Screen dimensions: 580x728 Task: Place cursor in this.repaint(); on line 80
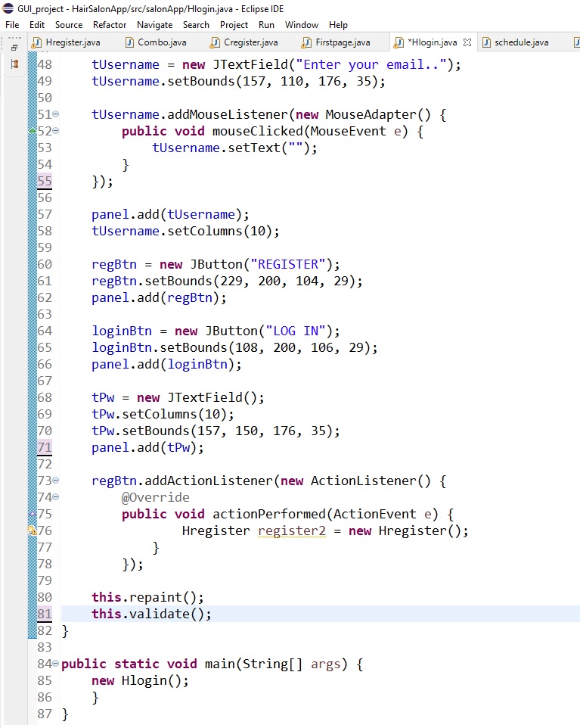click(147, 597)
